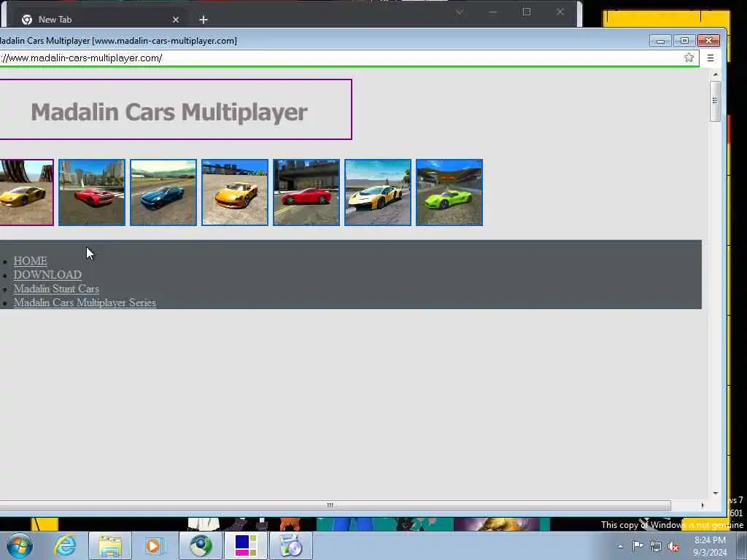Close the New Tab in Chrome window

176,20
